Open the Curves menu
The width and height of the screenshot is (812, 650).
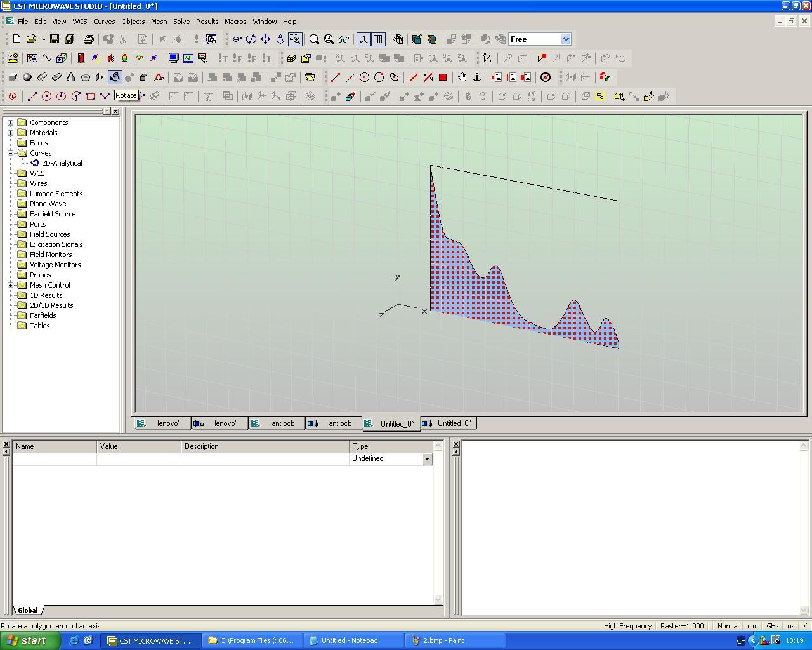(104, 22)
